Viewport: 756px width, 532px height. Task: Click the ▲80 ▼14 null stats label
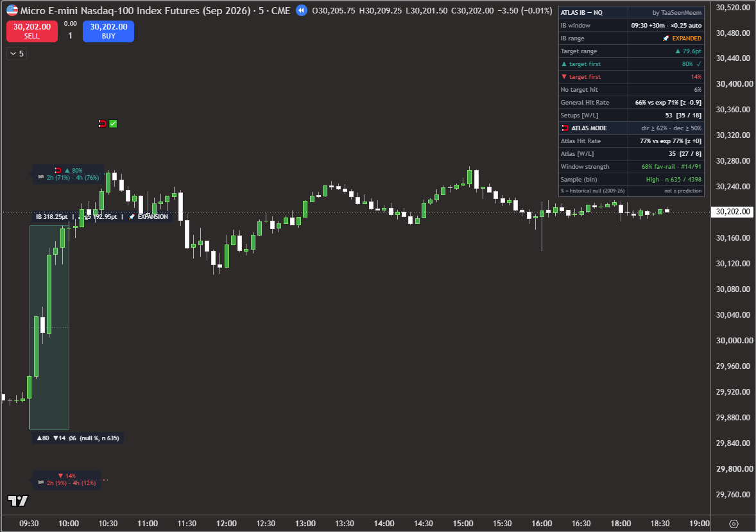(x=78, y=438)
